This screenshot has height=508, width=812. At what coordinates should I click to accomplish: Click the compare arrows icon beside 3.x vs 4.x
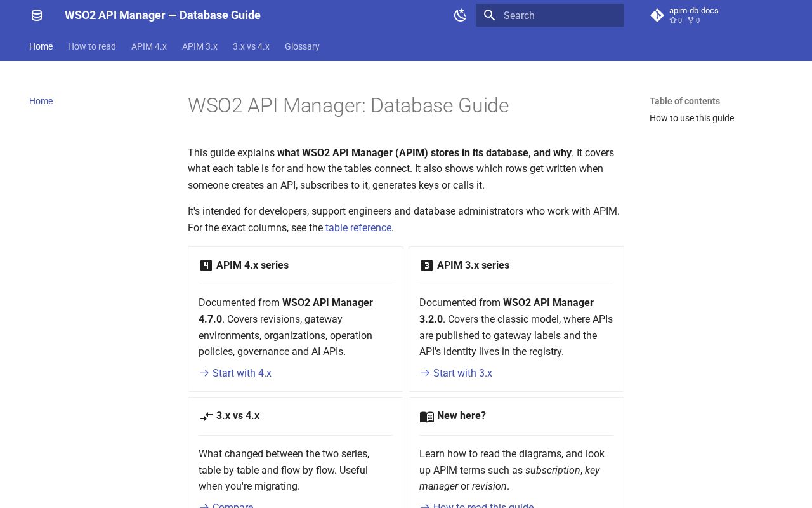click(206, 417)
